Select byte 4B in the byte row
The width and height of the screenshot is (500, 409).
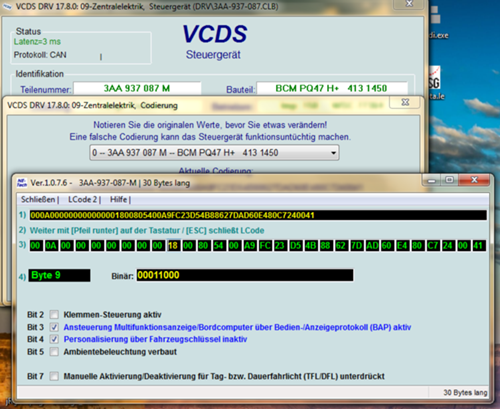311,246
